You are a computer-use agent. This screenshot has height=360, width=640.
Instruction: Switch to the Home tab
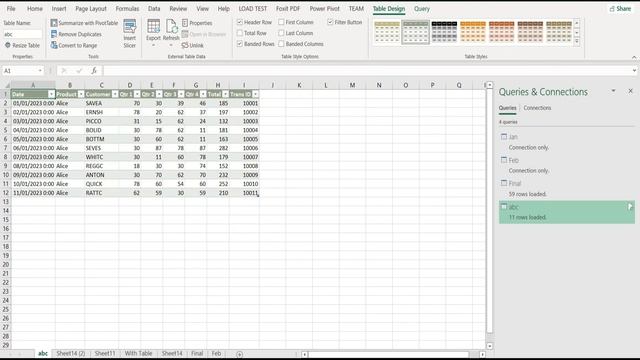(35, 9)
